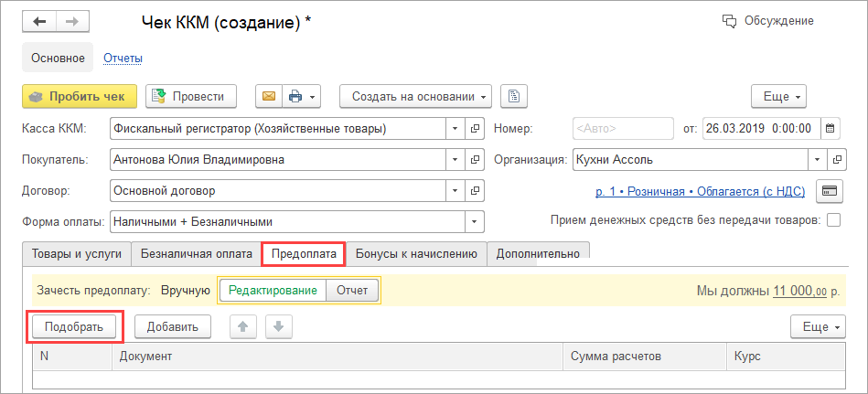The width and height of the screenshot is (868, 394).
Task: Enable Прием денежных средств без передачи товаров
Action: 833,219
